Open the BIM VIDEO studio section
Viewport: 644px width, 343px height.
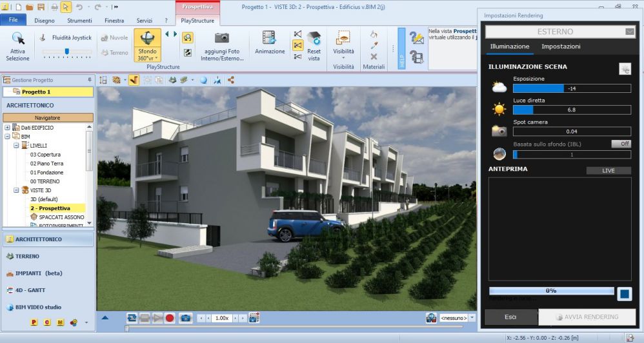[x=48, y=307]
